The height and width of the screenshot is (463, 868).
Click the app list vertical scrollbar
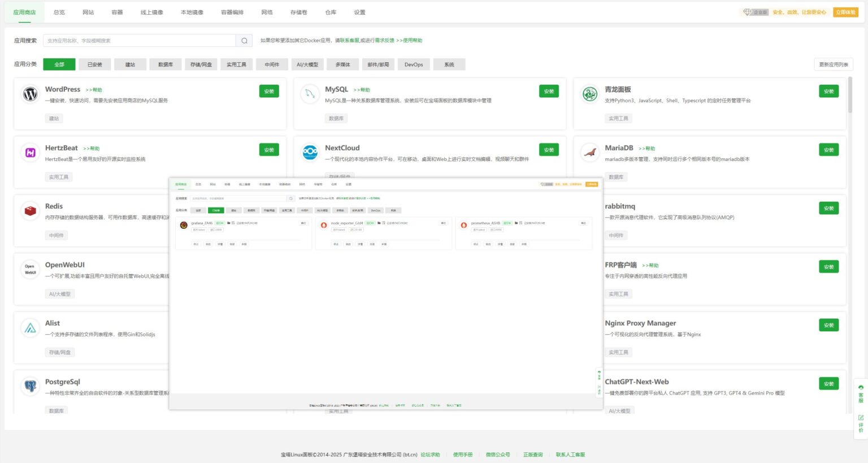point(850,96)
